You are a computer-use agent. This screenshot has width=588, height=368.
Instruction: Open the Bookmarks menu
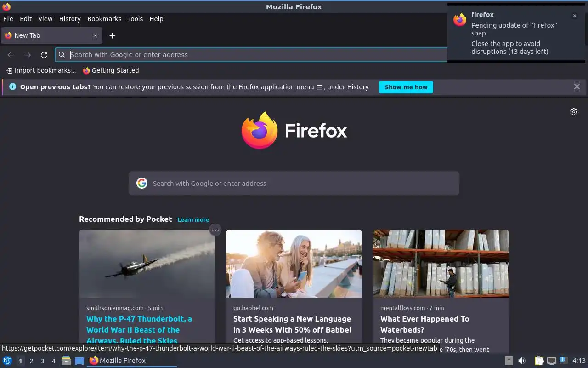pyautogui.click(x=104, y=19)
